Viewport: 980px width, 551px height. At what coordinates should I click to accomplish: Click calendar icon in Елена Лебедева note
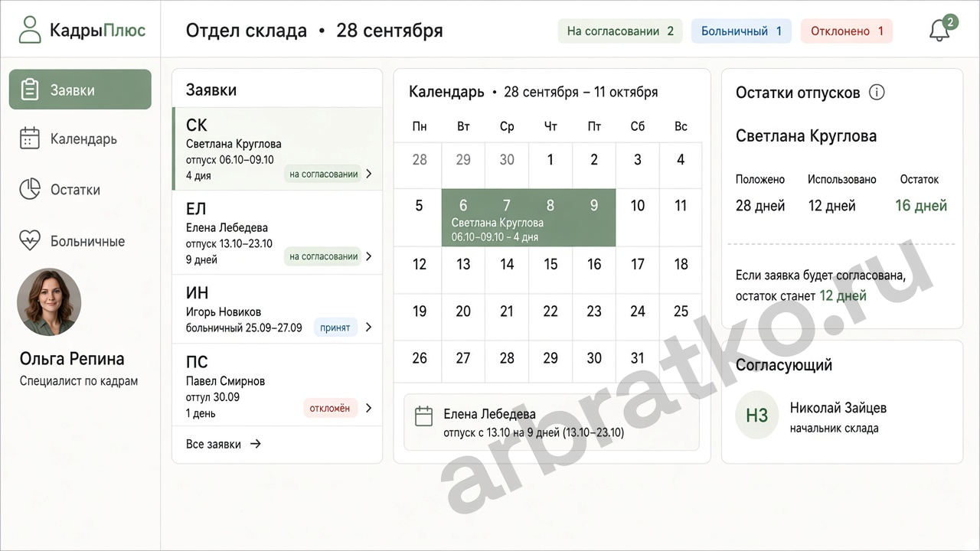423,416
